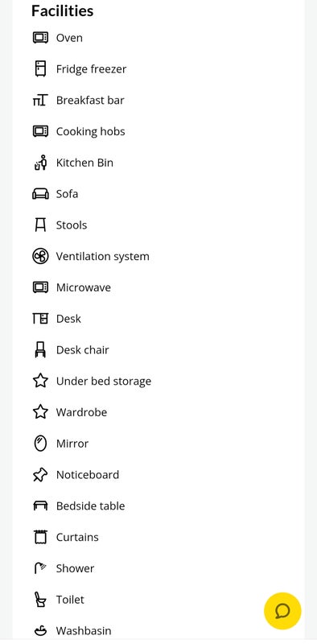
Task: Select the Ventilation system fan icon
Action: (40, 256)
